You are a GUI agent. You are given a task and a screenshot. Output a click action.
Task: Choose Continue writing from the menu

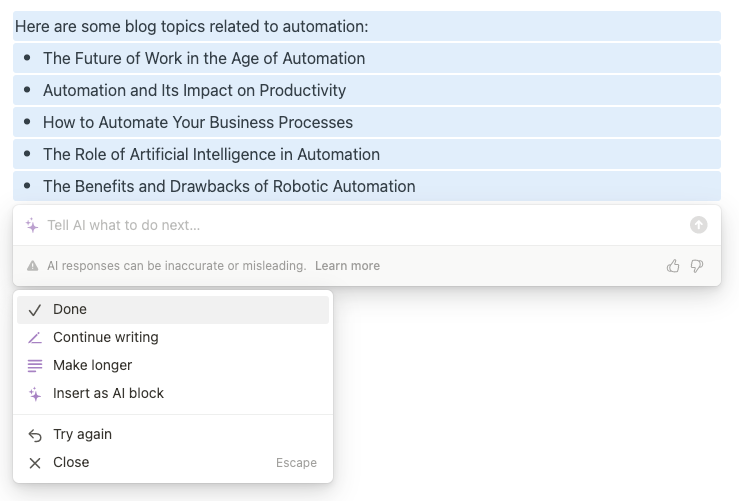(x=105, y=338)
